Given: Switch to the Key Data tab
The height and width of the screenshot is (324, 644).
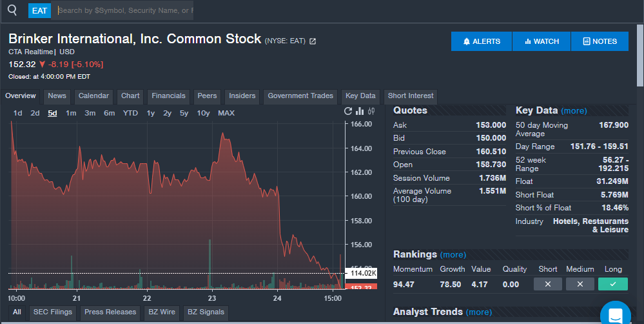Looking at the screenshot, I should [360, 96].
